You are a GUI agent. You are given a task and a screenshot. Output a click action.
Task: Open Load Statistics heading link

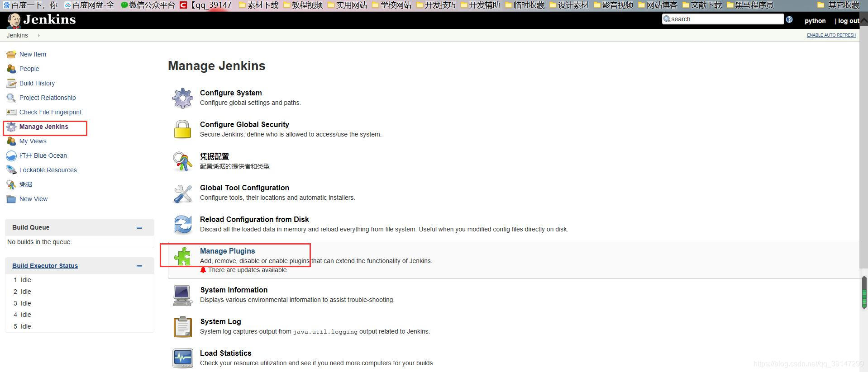coord(226,353)
